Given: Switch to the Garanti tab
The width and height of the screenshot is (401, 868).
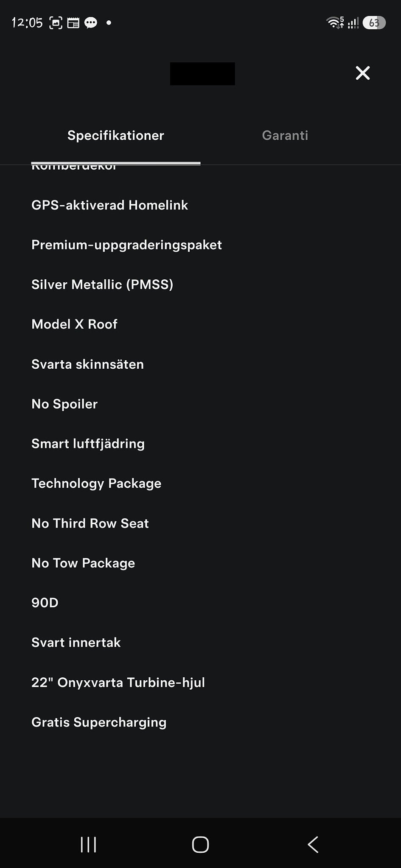Looking at the screenshot, I should point(285,135).
